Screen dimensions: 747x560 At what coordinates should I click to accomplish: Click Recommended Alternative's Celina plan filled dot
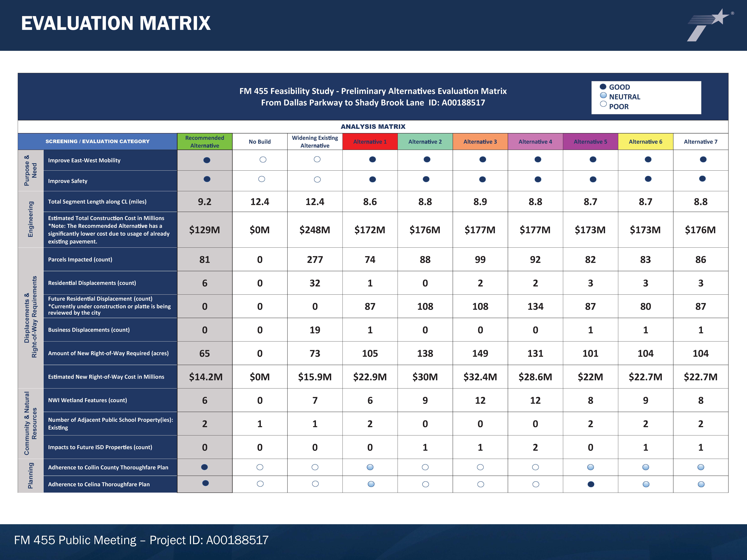[205, 483]
